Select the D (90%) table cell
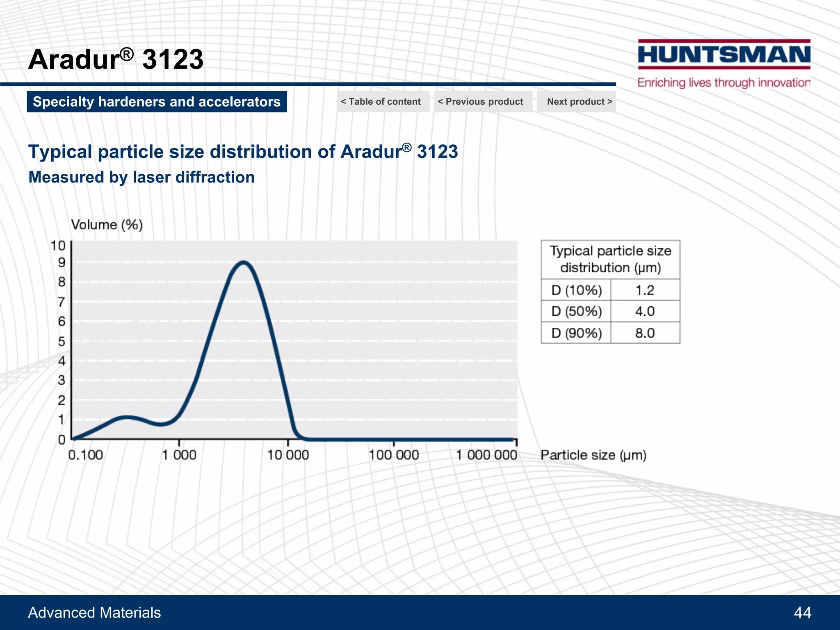This screenshot has width=840, height=630. [576, 333]
